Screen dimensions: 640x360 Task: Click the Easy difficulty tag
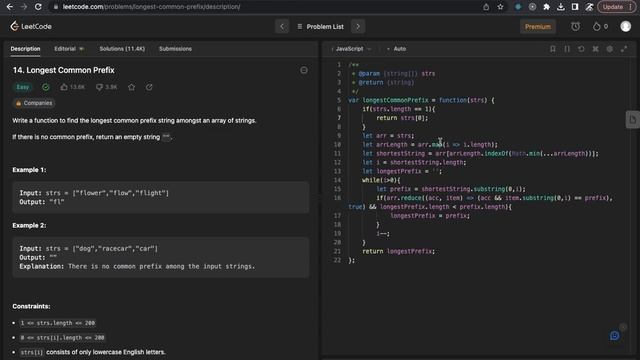click(23, 87)
